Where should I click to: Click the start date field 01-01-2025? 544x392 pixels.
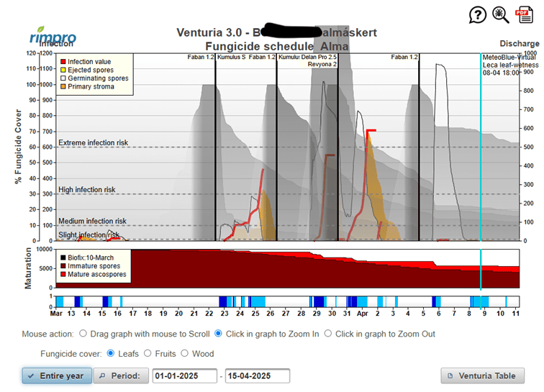(x=184, y=376)
